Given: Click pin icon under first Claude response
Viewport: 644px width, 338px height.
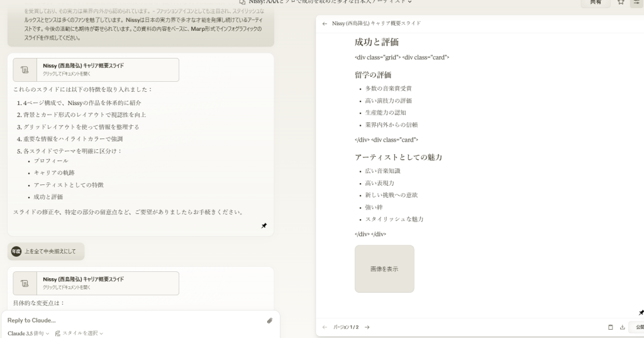Looking at the screenshot, I should [264, 226].
